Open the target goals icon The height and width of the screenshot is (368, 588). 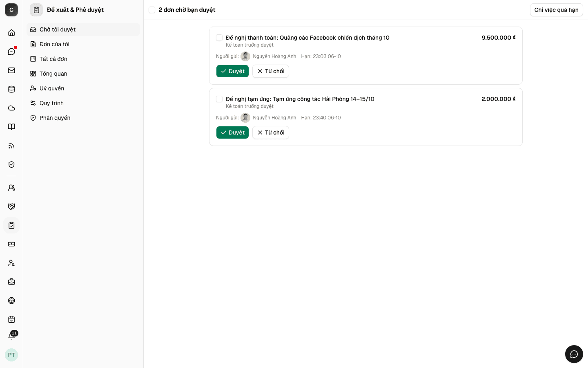11,301
